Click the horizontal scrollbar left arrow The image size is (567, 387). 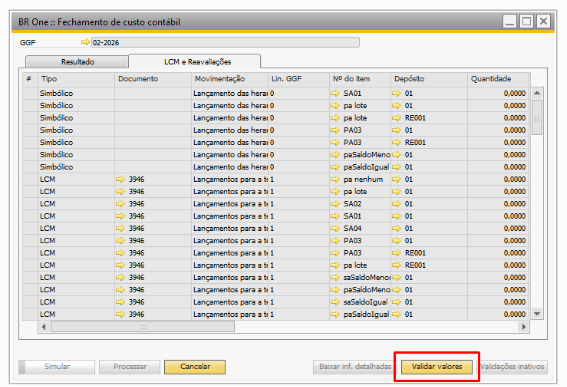coord(44,327)
